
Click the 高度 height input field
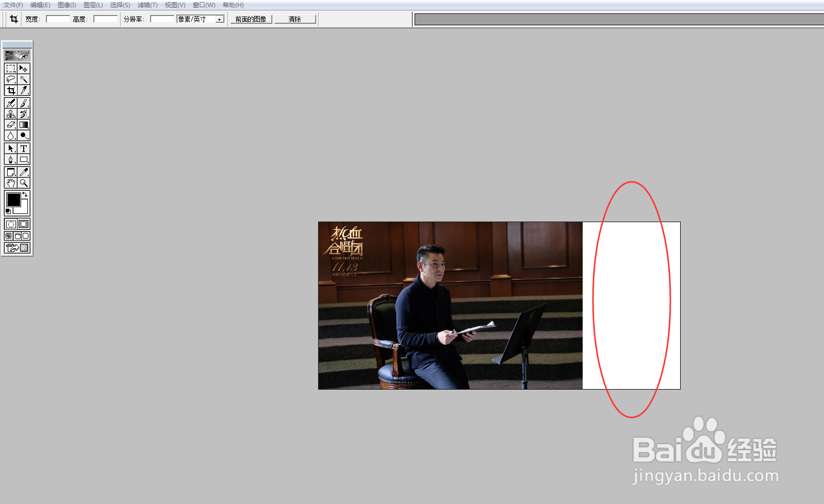pos(105,19)
